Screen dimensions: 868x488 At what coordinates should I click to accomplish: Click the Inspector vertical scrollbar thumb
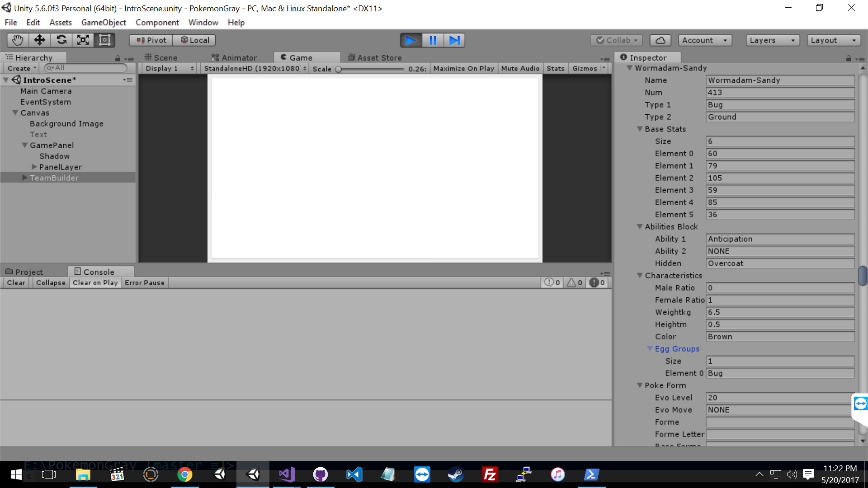click(863, 276)
